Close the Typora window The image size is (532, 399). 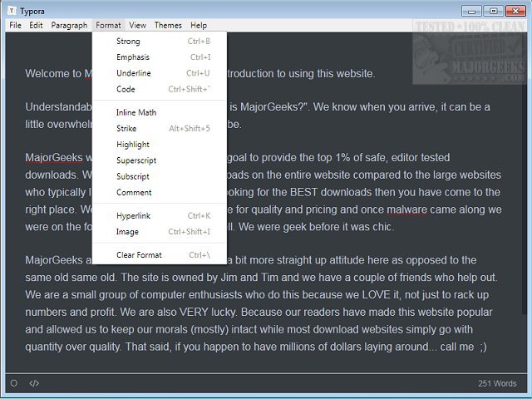pos(515,11)
